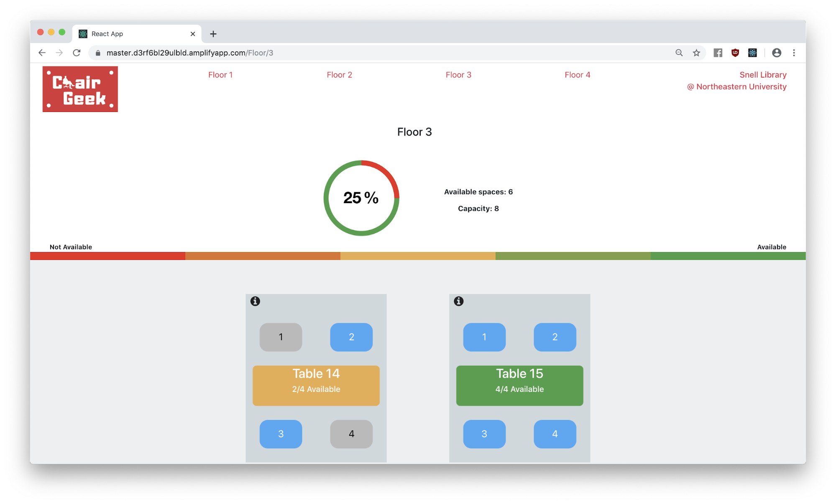Open the uBlock shield extension icon
The width and height of the screenshot is (836, 504).
tap(735, 53)
